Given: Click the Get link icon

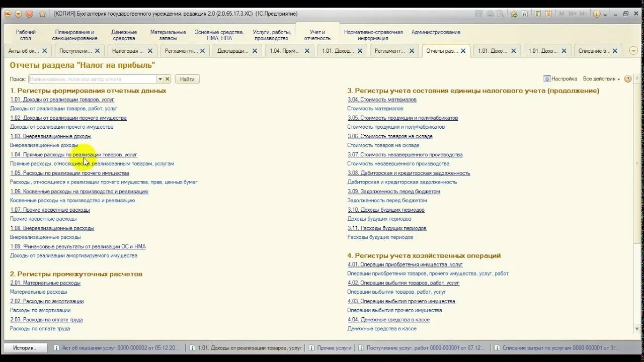Looking at the screenshot, I should (514, 14).
